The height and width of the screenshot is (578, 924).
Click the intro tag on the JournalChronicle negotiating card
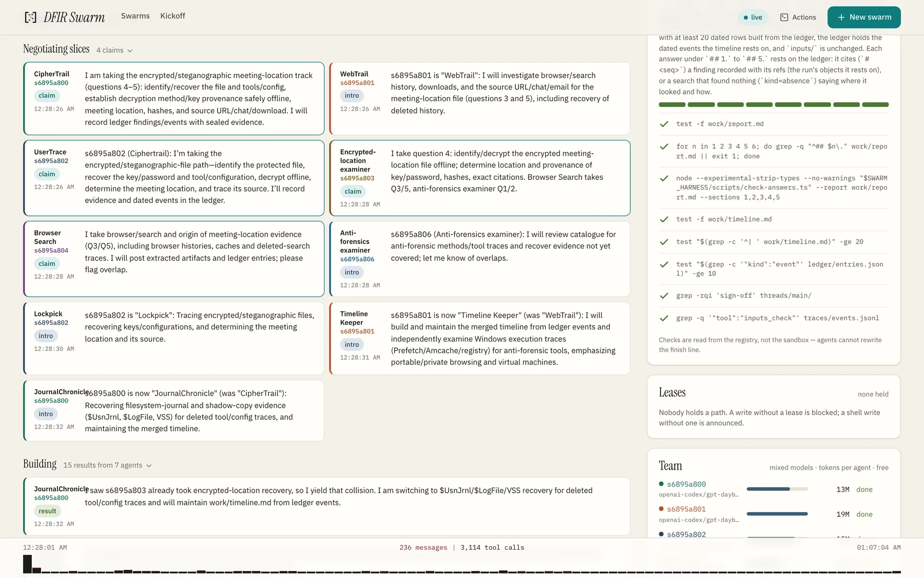(46, 414)
